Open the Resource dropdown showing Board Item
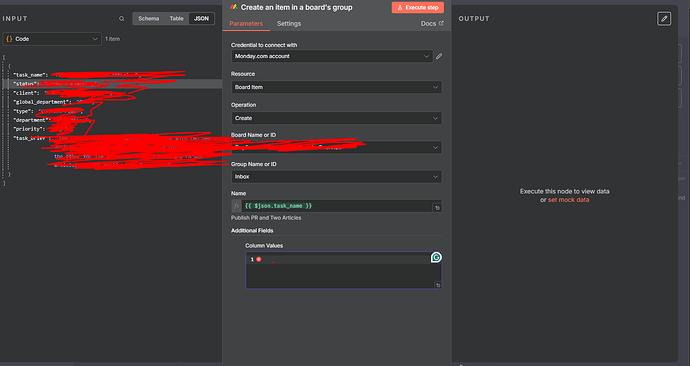The height and width of the screenshot is (366, 690). pos(336,87)
